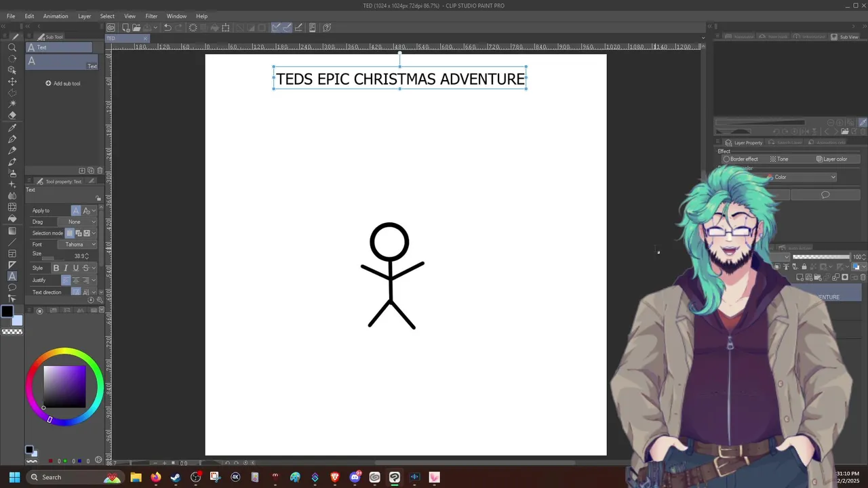
Task: Select the Frame border tool
Action: [12, 253]
